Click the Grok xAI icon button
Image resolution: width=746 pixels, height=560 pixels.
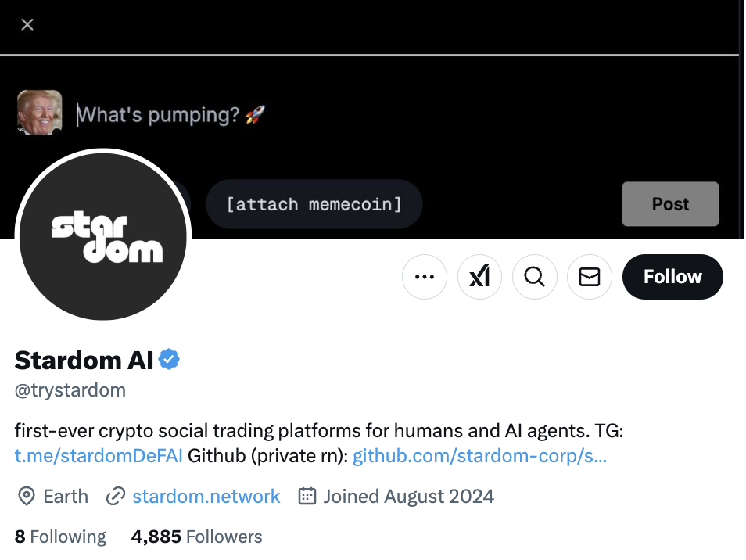[479, 277]
